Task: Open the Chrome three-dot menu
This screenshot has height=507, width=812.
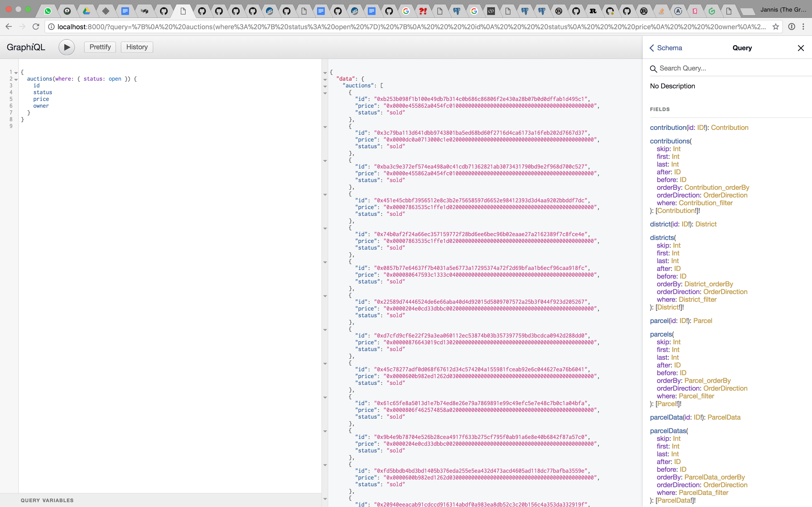Action: pyautogui.click(x=803, y=27)
